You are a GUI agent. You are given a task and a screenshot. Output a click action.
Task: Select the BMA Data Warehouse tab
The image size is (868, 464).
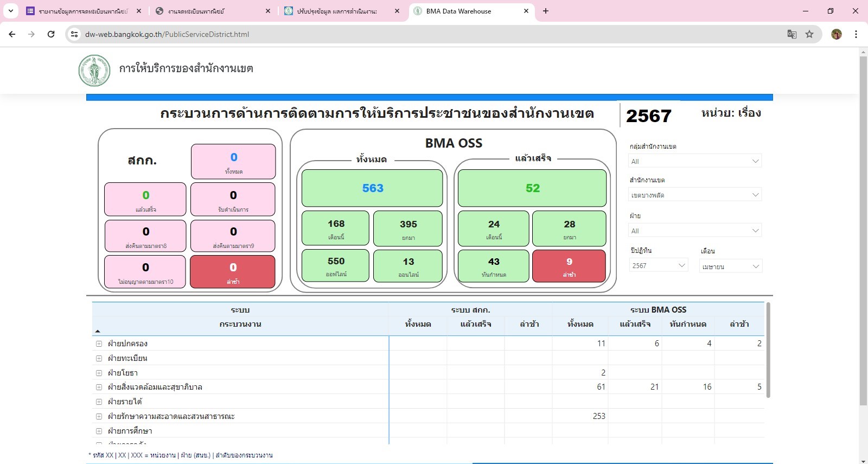tap(471, 11)
